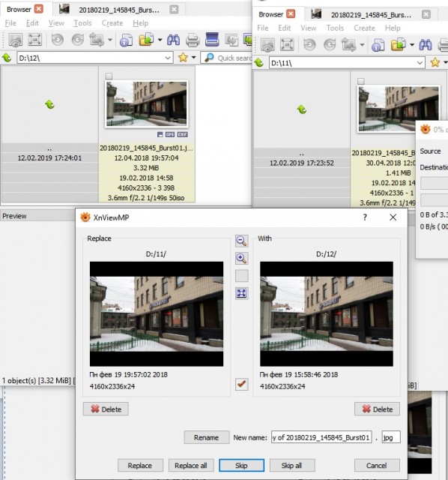
Task: Open the View menu in the left window
Action: 57,23
